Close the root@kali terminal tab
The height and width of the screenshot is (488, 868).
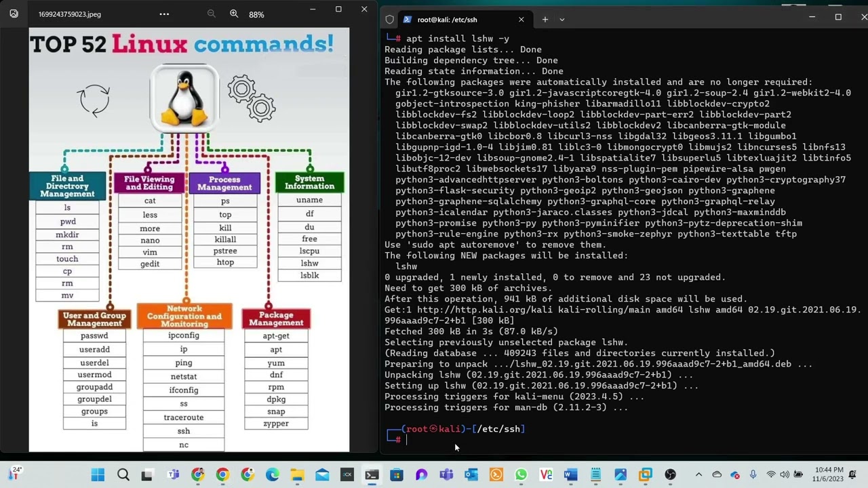[521, 20]
